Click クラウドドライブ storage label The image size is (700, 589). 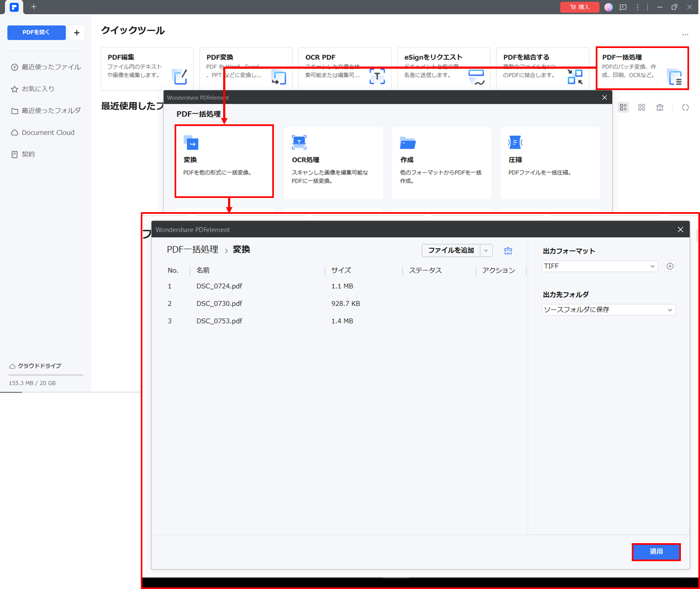35,366
